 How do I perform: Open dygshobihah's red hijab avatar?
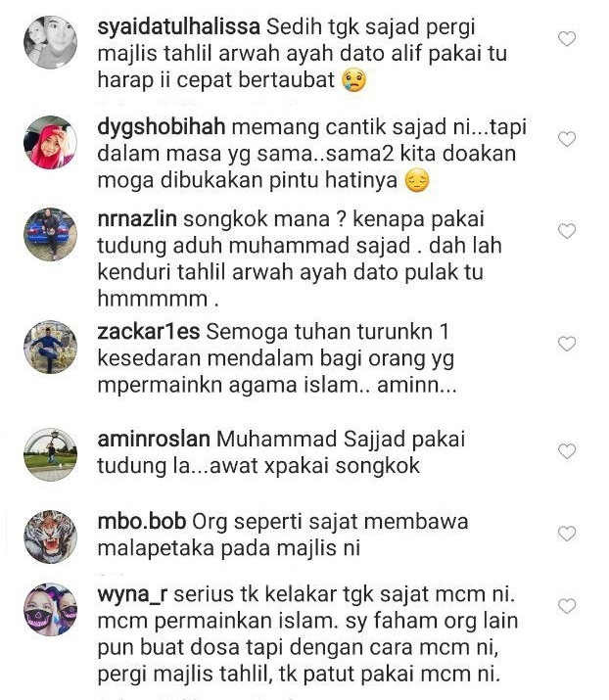[x=50, y=142]
